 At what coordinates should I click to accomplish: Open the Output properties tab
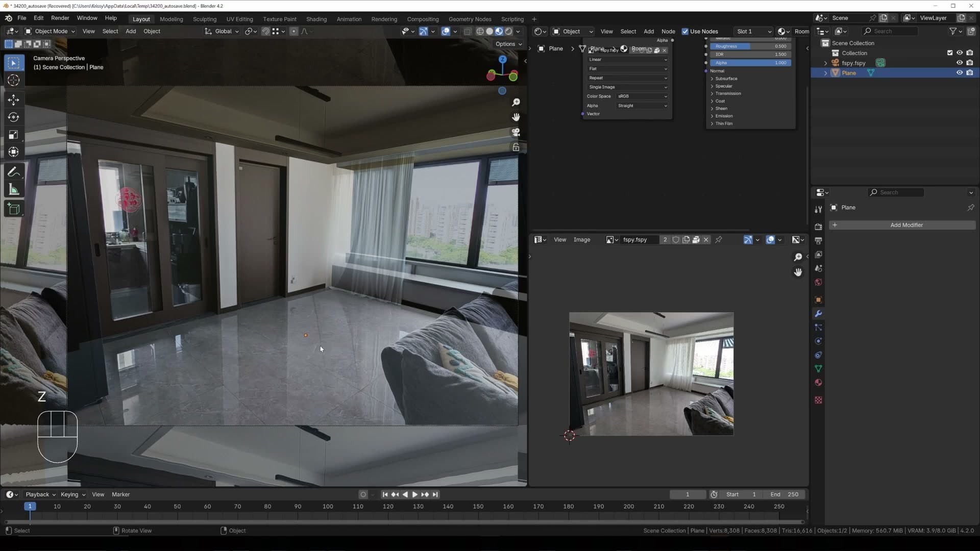pos(818,240)
